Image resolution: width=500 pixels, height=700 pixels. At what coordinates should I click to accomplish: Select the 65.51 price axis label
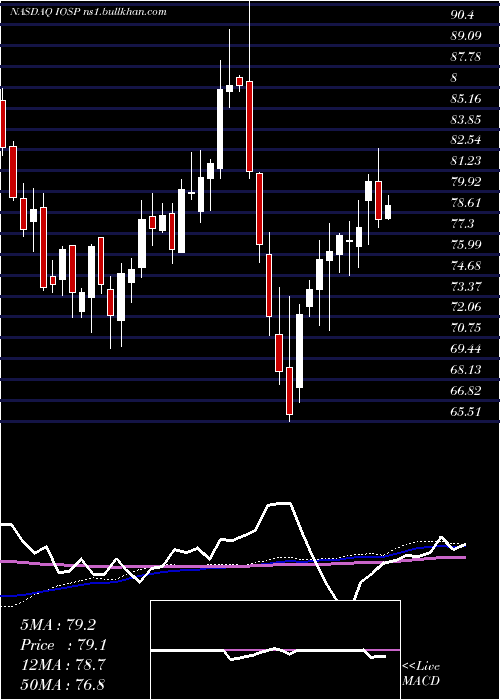click(466, 411)
